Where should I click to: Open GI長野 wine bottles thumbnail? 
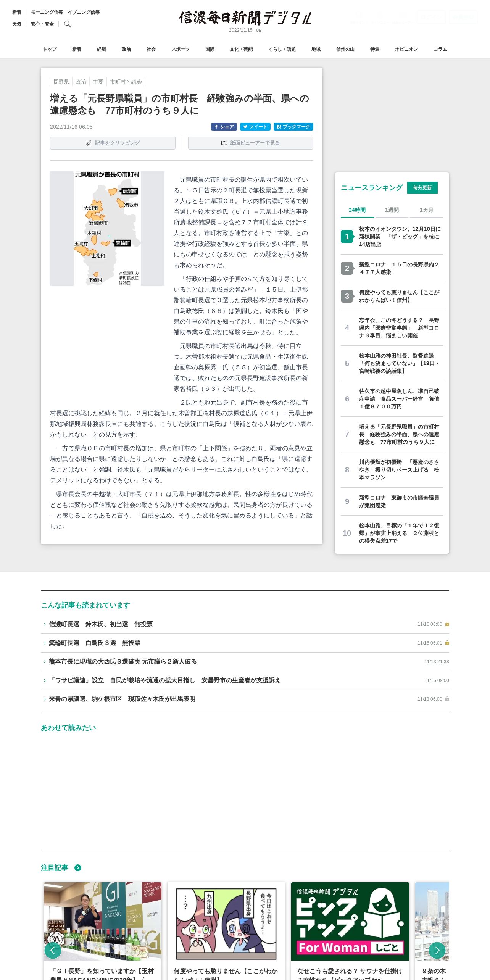[103, 921]
